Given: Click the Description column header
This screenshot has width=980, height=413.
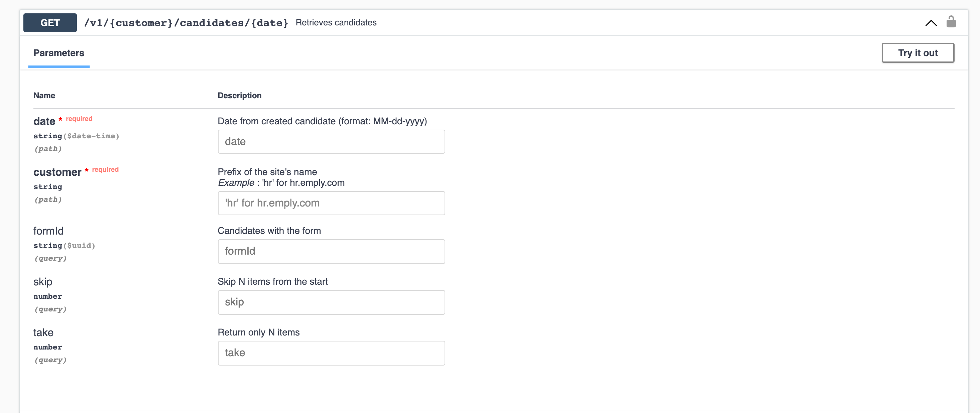Looking at the screenshot, I should pos(239,96).
